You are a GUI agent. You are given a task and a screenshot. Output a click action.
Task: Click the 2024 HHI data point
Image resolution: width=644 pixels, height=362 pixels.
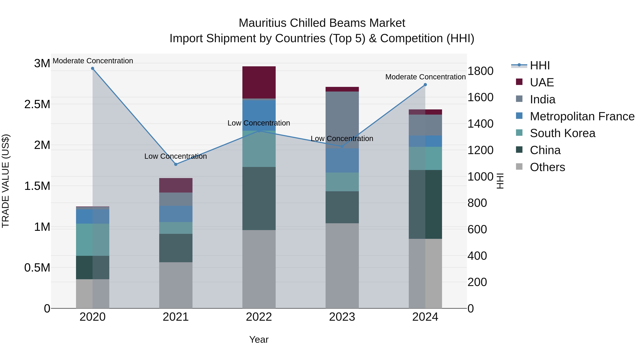coord(425,85)
